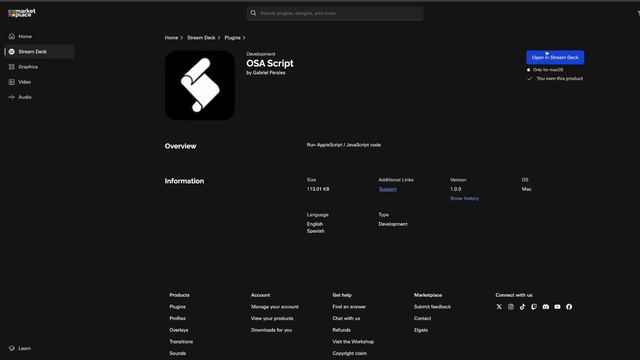Click the OSA Script plugin thumbnail
Screen dimensions: 640x360
tap(200, 85)
